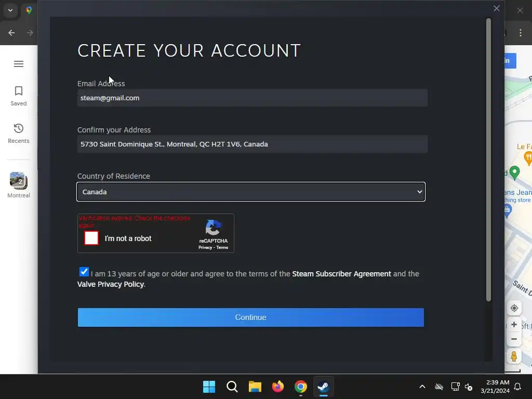Screen dimensions: 532x399
Task: Open Chrome three-dot menu
Action: tap(521, 33)
